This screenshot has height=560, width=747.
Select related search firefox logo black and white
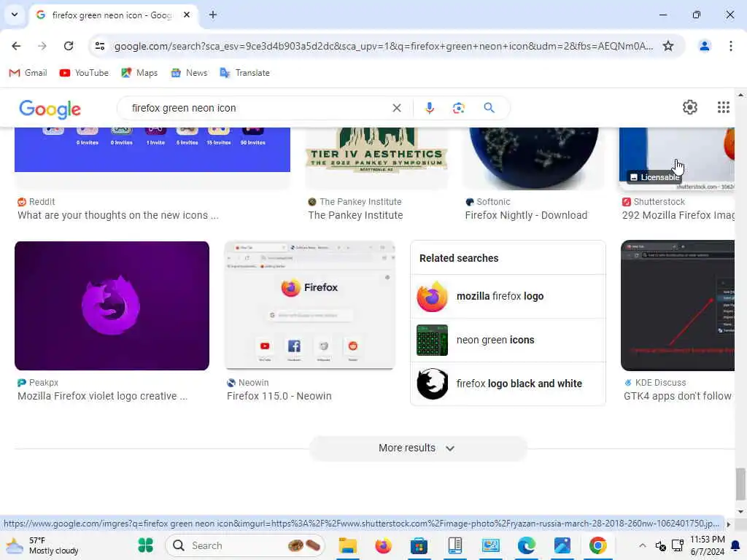pyautogui.click(x=508, y=384)
